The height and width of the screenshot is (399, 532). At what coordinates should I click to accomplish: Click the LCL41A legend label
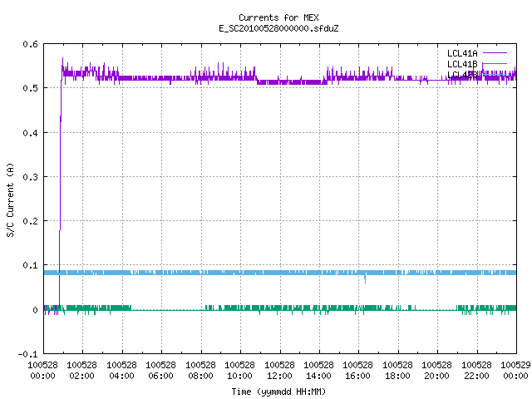tap(462, 53)
